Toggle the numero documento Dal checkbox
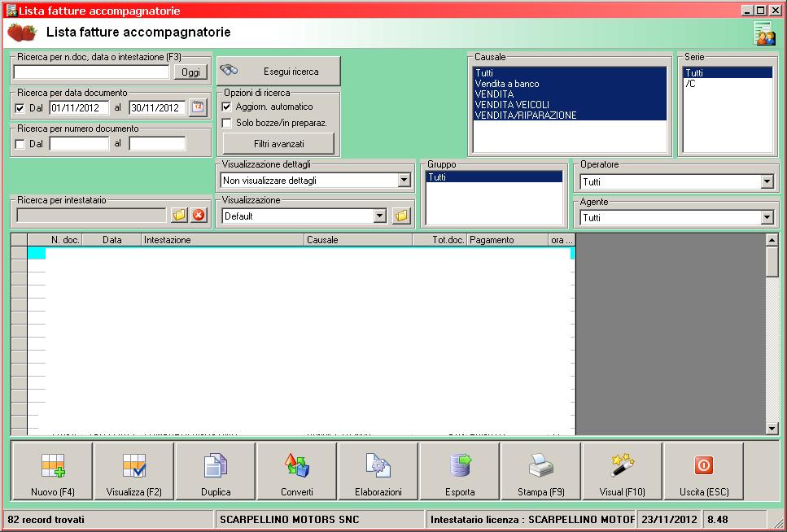The height and width of the screenshot is (532, 787). [20, 144]
